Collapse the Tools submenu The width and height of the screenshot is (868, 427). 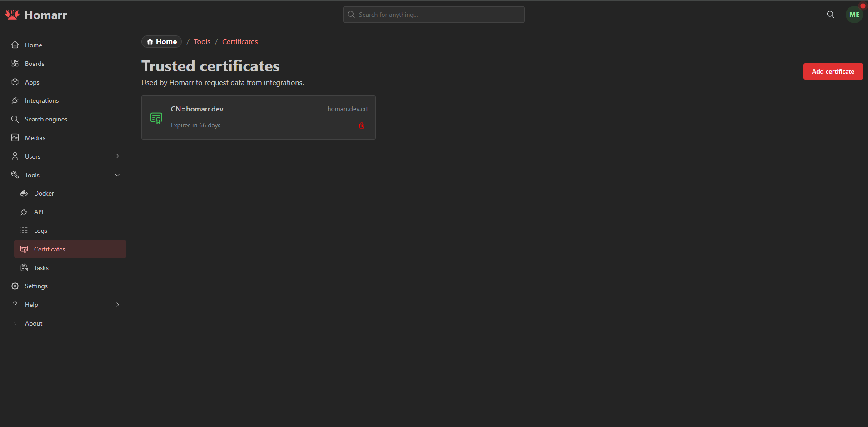click(117, 175)
